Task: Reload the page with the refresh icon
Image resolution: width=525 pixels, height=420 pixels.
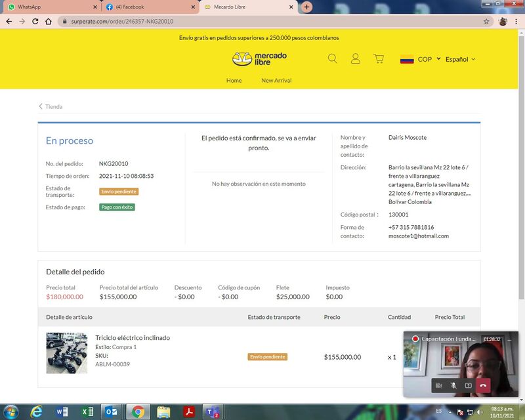Action: (x=35, y=22)
